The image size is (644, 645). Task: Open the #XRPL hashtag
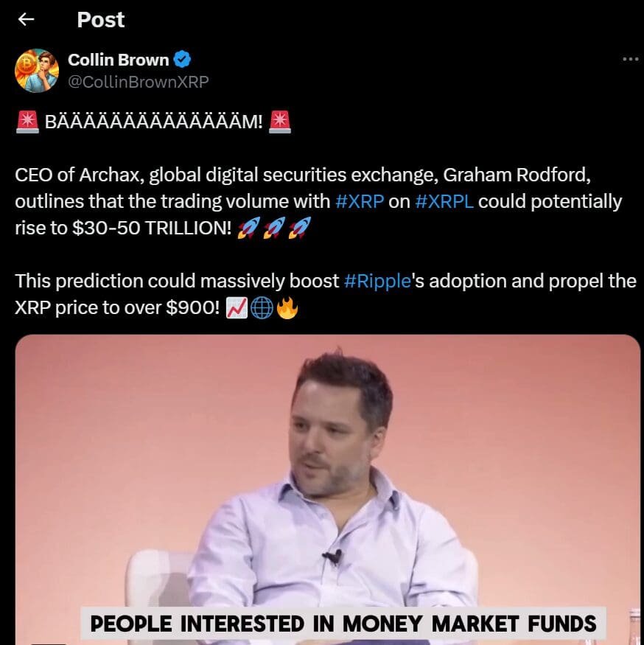click(x=444, y=201)
